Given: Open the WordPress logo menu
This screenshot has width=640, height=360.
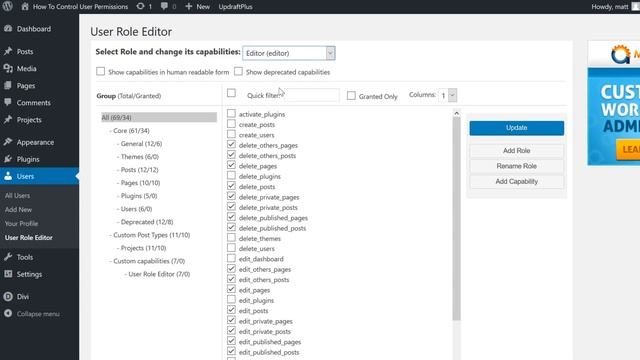Looking at the screenshot, I should click(7, 7).
